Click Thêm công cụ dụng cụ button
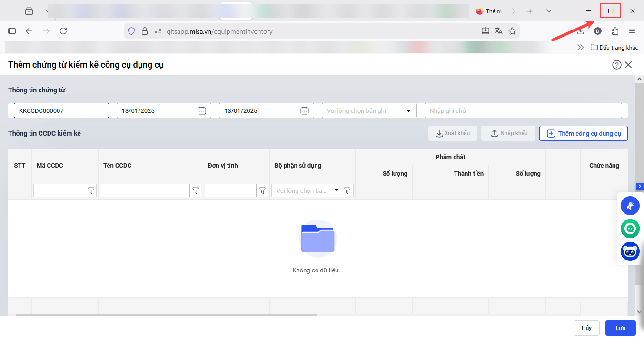The height and width of the screenshot is (340, 644). pos(584,133)
